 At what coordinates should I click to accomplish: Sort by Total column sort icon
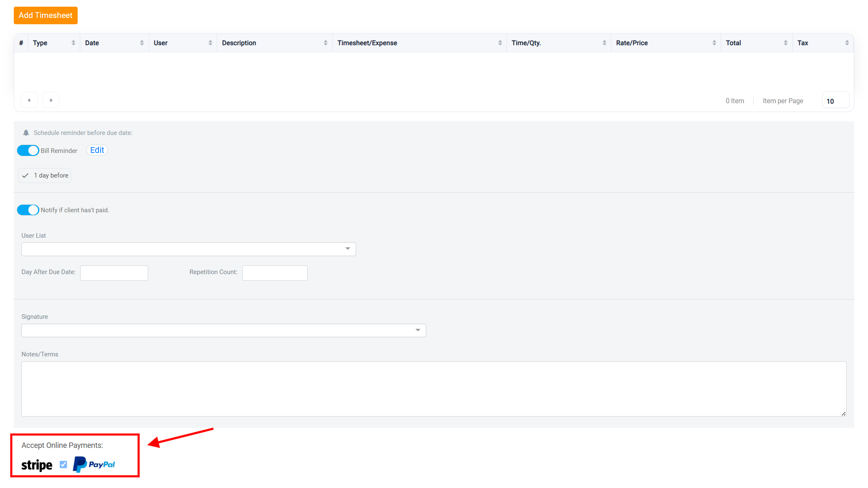(786, 43)
